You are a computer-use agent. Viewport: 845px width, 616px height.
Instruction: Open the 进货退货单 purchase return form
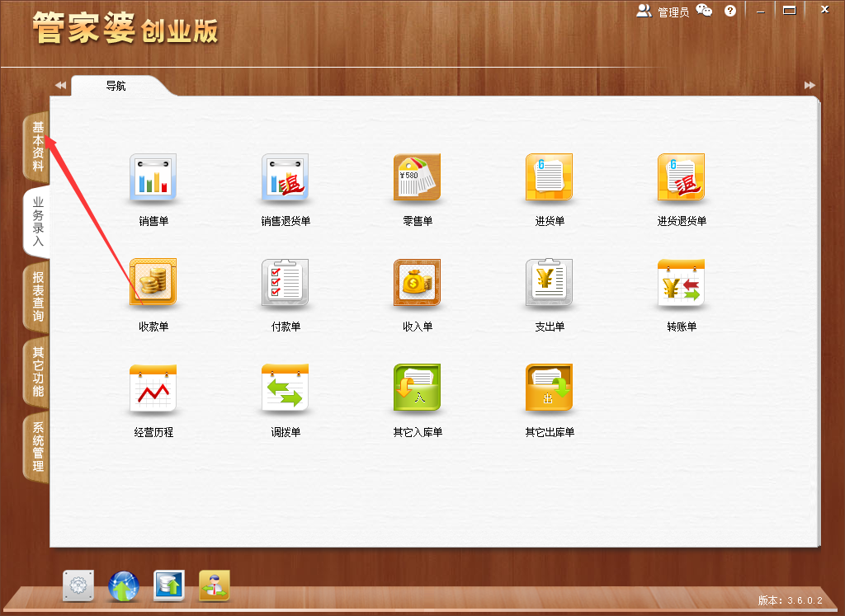click(x=681, y=177)
